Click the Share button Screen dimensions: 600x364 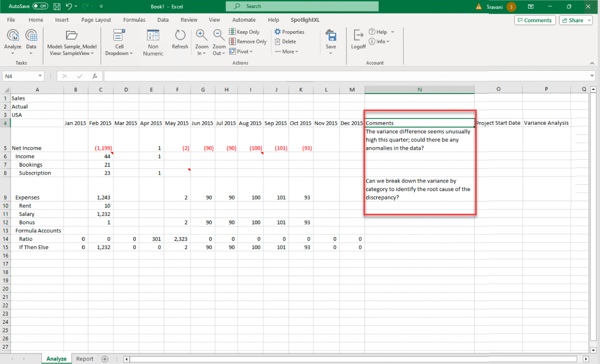coord(576,20)
